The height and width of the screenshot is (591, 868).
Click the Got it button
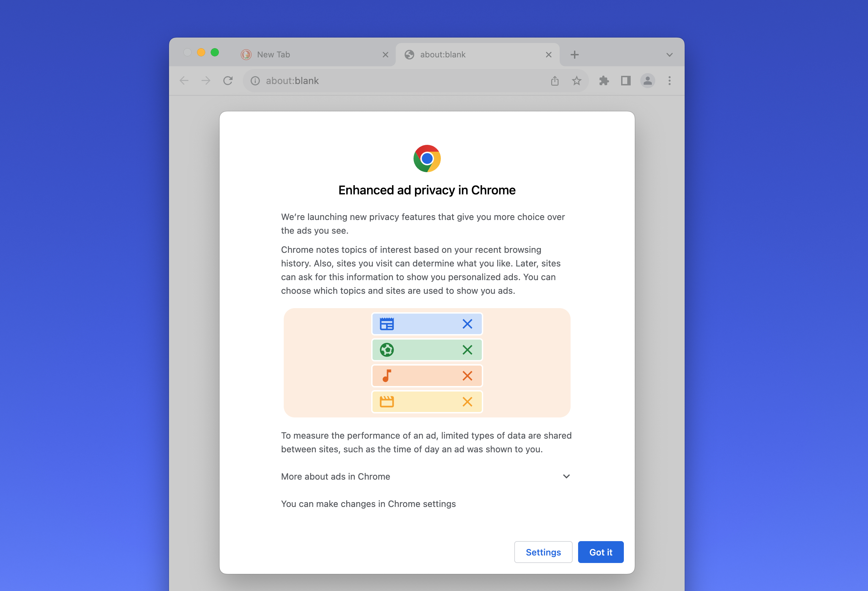click(x=600, y=552)
